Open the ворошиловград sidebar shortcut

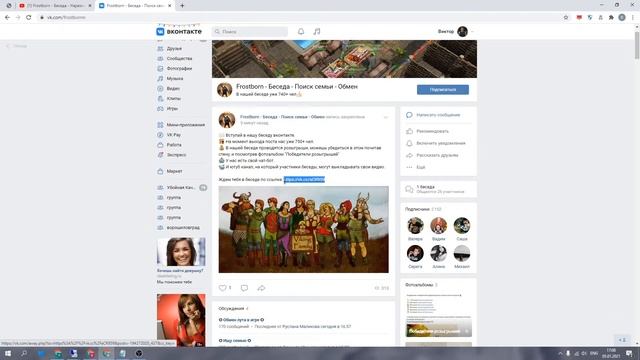click(183, 227)
